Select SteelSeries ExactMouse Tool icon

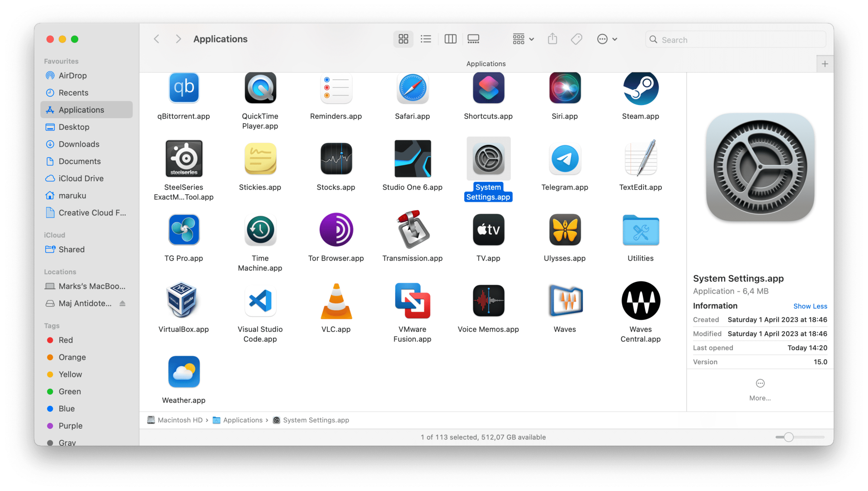click(184, 158)
